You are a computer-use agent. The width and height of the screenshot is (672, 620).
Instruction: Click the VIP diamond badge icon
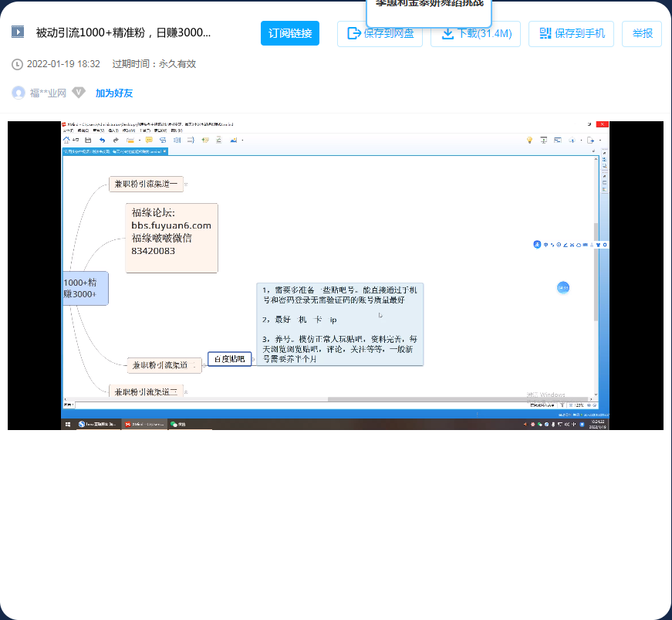pyautogui.click(x=79, y=92)
